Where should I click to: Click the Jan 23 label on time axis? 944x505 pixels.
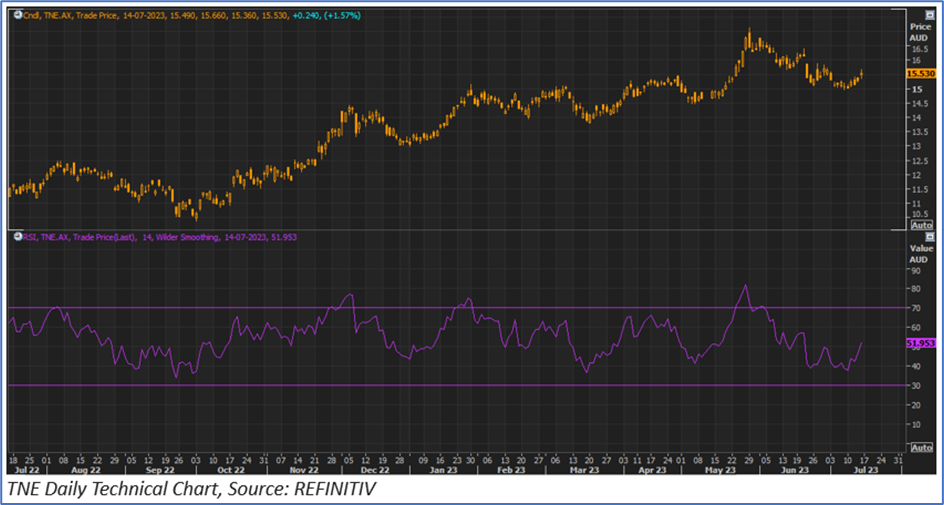441,468
